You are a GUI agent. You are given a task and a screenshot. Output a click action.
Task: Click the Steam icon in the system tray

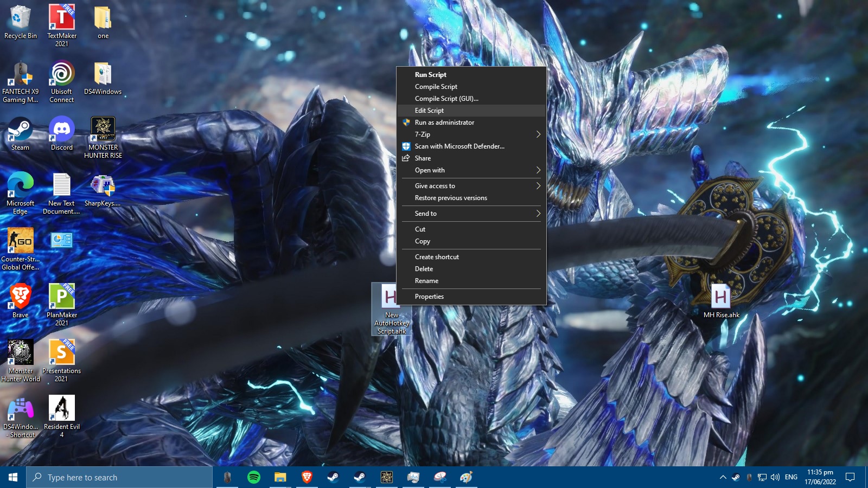coord(736,477)
